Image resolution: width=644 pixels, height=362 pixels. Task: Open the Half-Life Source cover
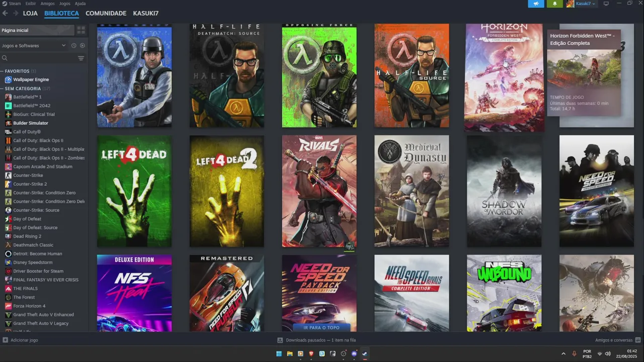[x=412, y=75]
